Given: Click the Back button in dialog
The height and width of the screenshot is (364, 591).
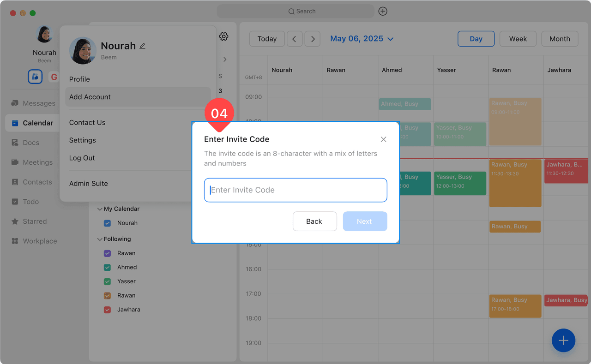Looking at the screenshot, I should (314, 221).
